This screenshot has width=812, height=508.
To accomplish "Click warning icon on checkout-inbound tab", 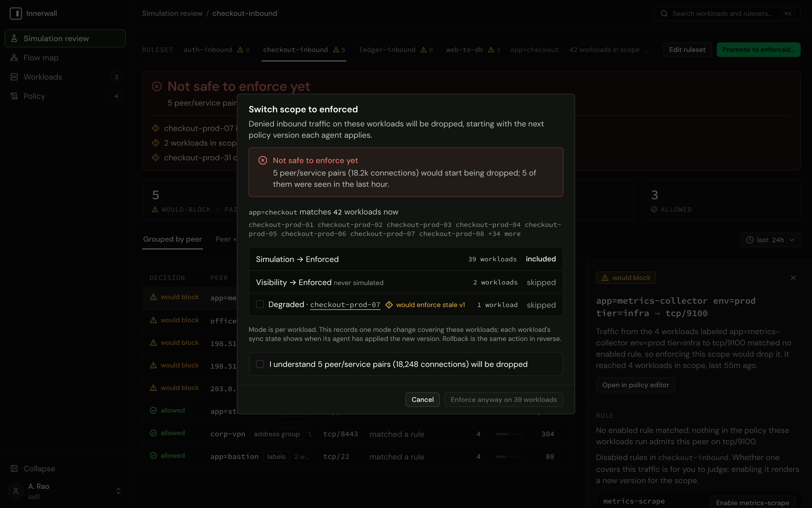I will pyautogui.click(x=336, y=50).
